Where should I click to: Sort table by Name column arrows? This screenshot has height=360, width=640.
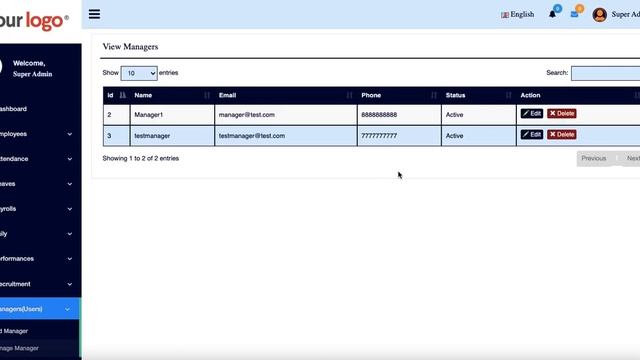coord(207,96)
